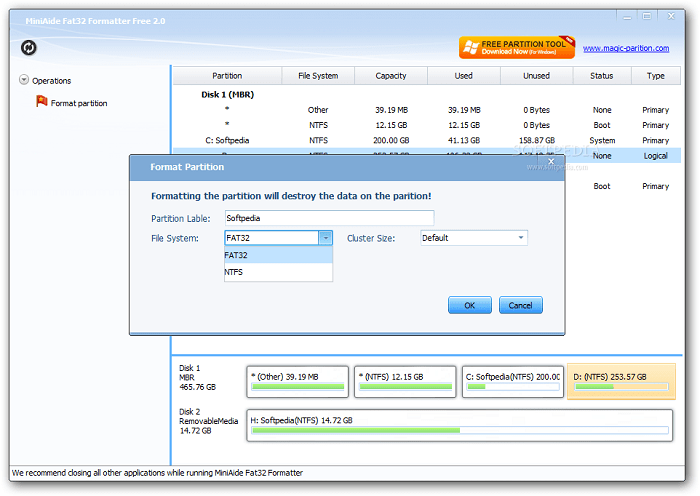Click the File System column header
Image resolution: width=700 pixels, height=496 pixels.
coord(318,76)
